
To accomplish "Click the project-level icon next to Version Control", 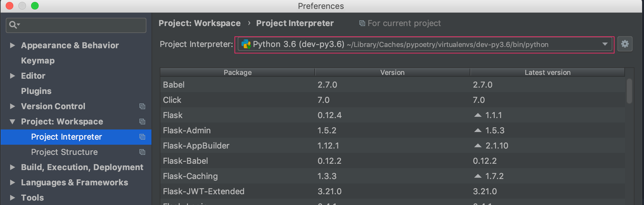I will pos(142,106).
